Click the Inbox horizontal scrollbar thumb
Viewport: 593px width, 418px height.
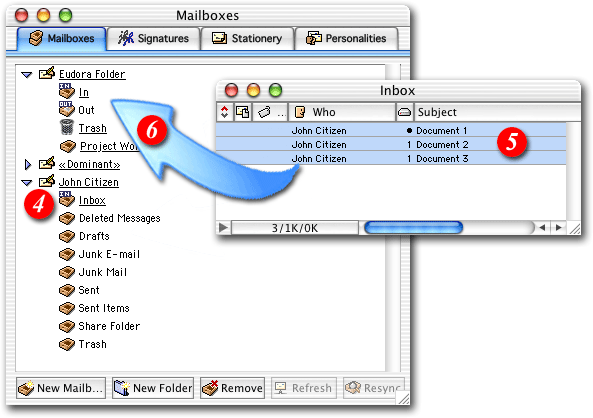[413, 228]
